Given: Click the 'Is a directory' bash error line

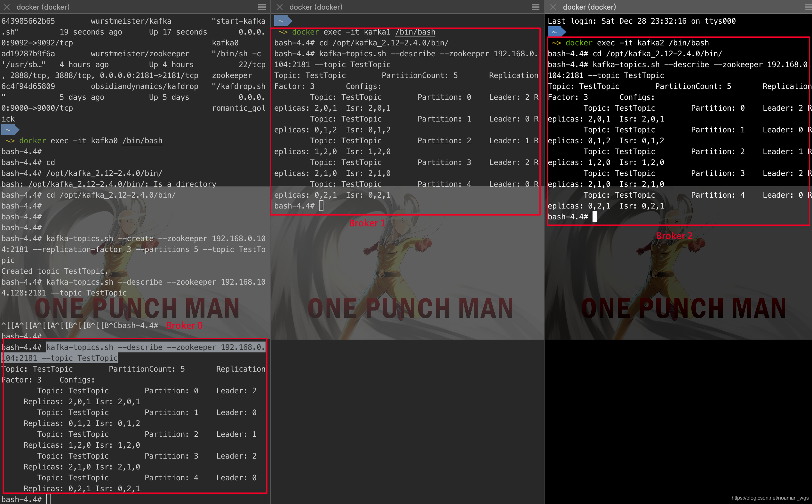Looking at the screenshot, I should [x=109, y=184].
